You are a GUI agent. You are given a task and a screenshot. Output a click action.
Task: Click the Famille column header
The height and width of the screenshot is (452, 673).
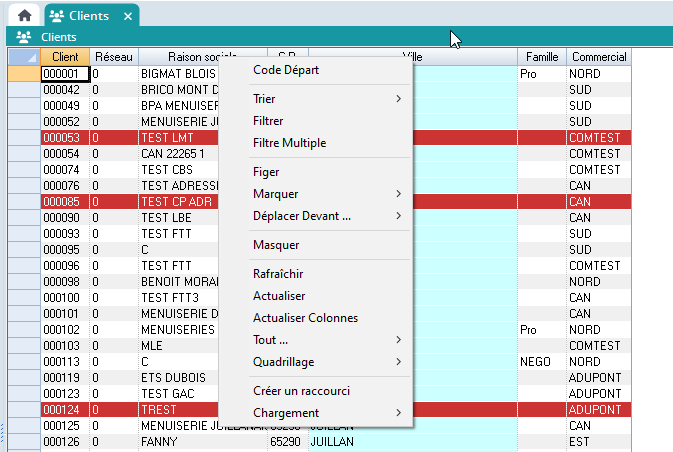pos(541,57)
